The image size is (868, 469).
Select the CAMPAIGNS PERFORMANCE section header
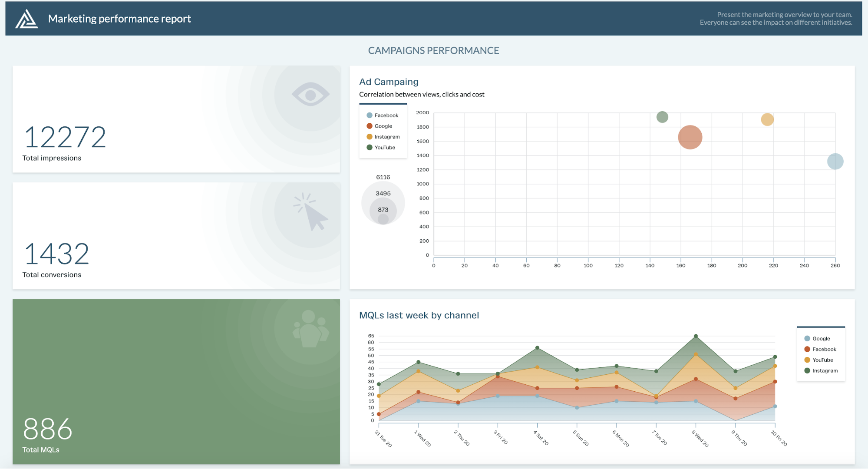(433, 50)
